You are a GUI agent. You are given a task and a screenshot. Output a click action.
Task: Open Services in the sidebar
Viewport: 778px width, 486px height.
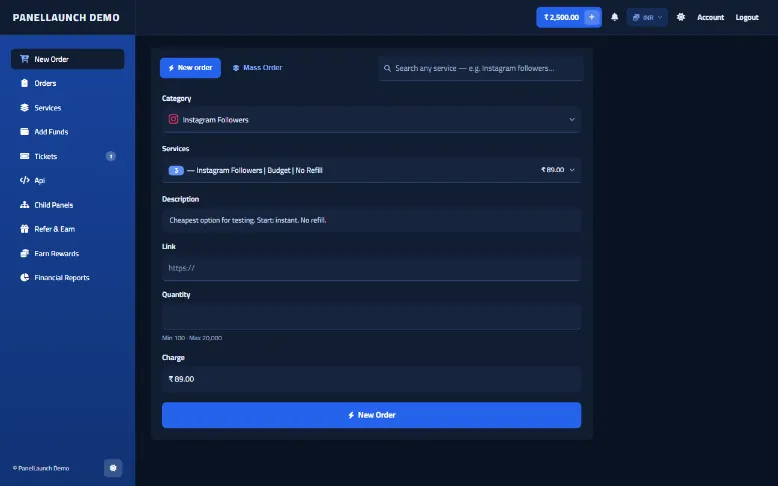tap(67, 107)
